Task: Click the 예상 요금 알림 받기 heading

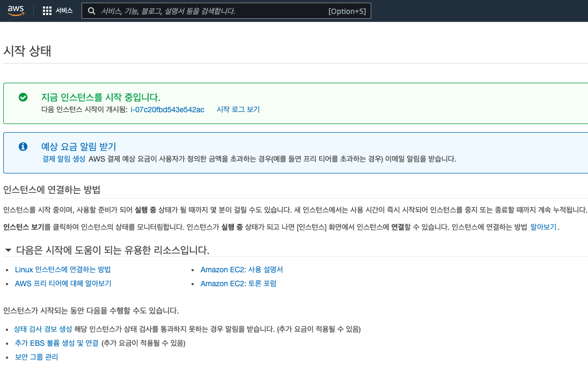Action: [78, 147]
